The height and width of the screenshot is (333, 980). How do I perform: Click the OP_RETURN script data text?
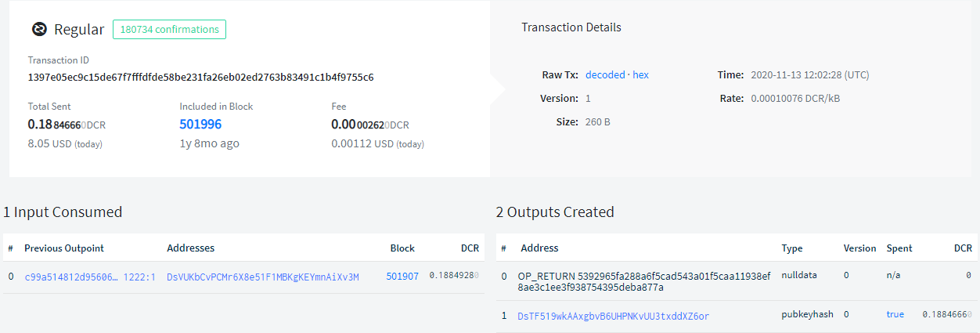click(x=644, y=281)
